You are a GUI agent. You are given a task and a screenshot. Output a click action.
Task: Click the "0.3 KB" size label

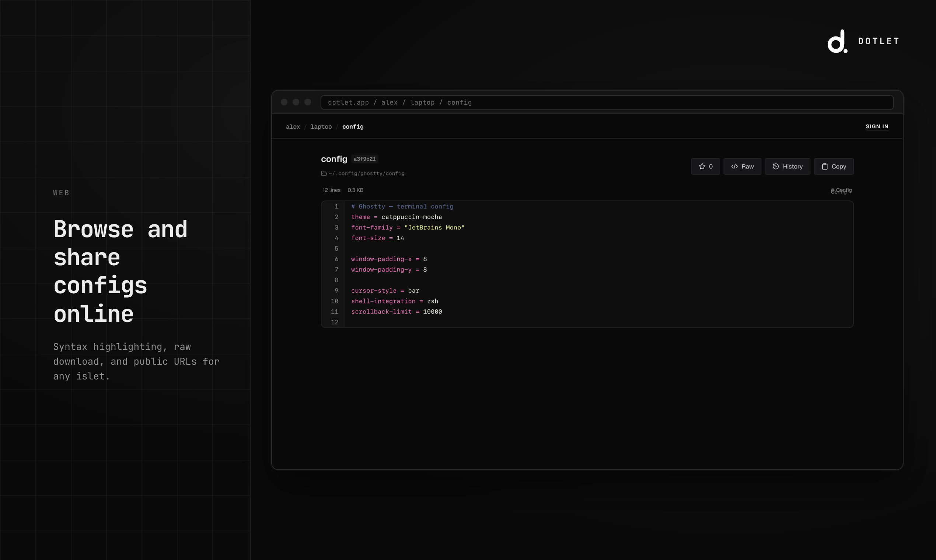click(355, 190)
